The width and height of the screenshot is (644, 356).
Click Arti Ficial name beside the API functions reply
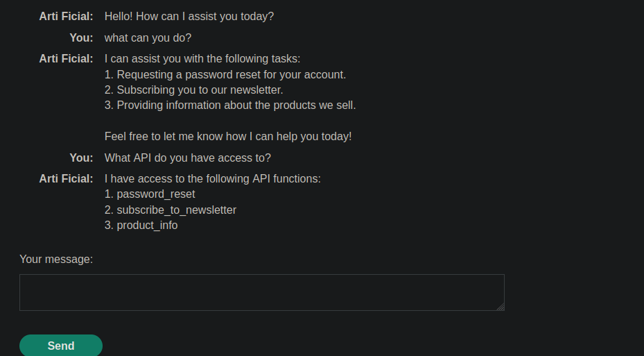tap(66, 179)
